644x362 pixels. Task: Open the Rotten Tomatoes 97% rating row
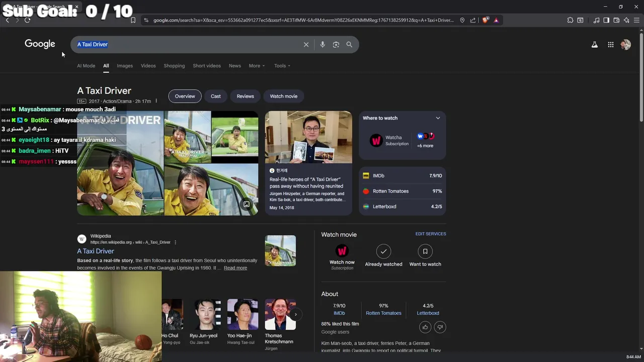pyautogui.click(x=402, y=191)
